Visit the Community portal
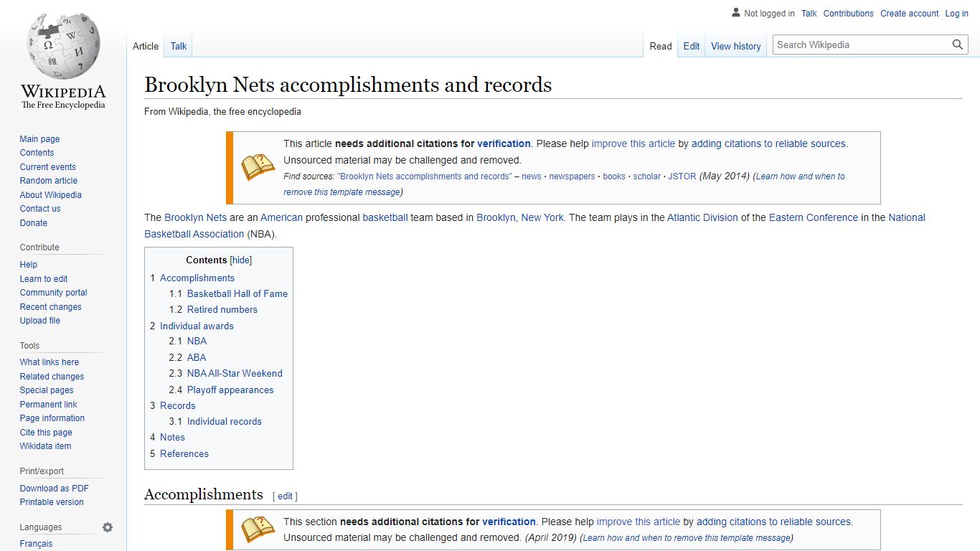 click(53, 293)
